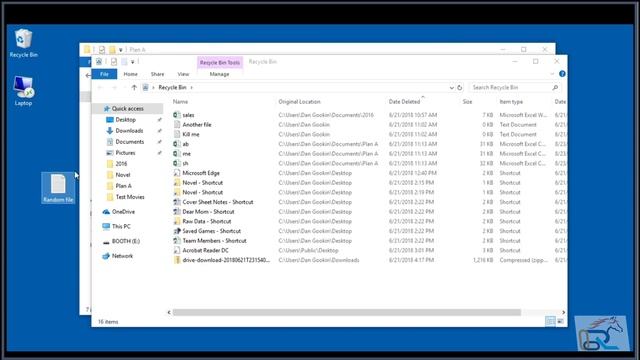The height and width of the screenshot is (360, 640).
Task: Switch to the Home ribbon tab
Action: tap(131, 74)
